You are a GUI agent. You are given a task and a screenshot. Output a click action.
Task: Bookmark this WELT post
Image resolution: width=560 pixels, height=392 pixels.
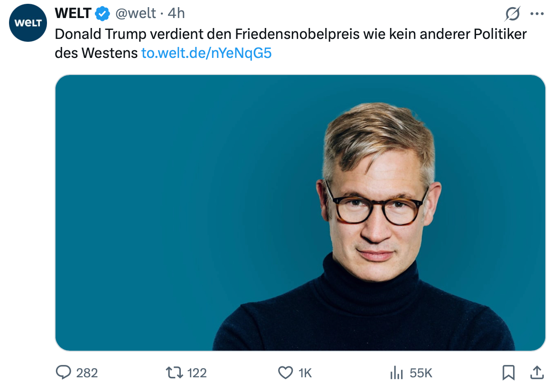[x=508, y=373]
